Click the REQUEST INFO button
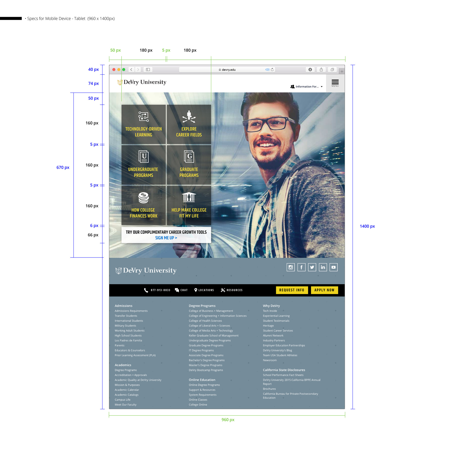 (x=292, y=290)
